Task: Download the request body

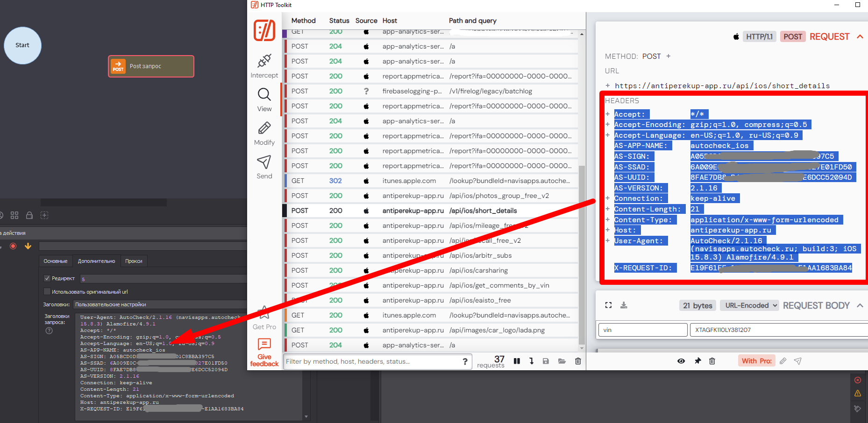Action: point(624,305)
